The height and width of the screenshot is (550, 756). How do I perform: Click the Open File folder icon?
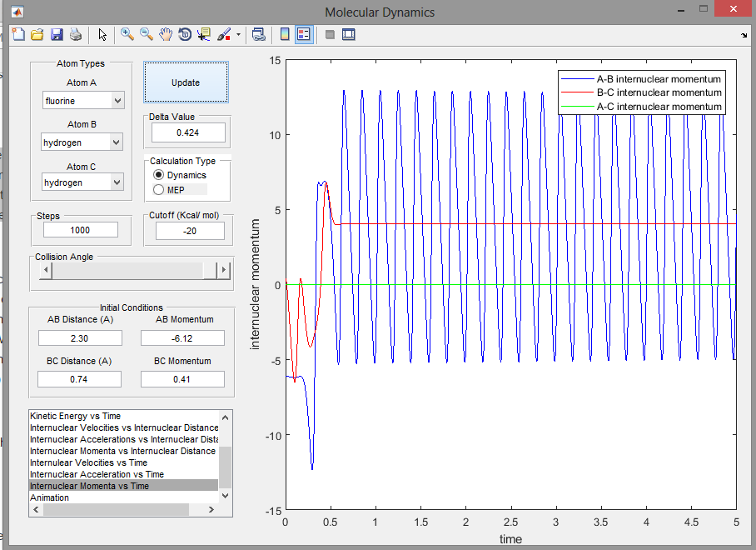[x=37, y=34]
